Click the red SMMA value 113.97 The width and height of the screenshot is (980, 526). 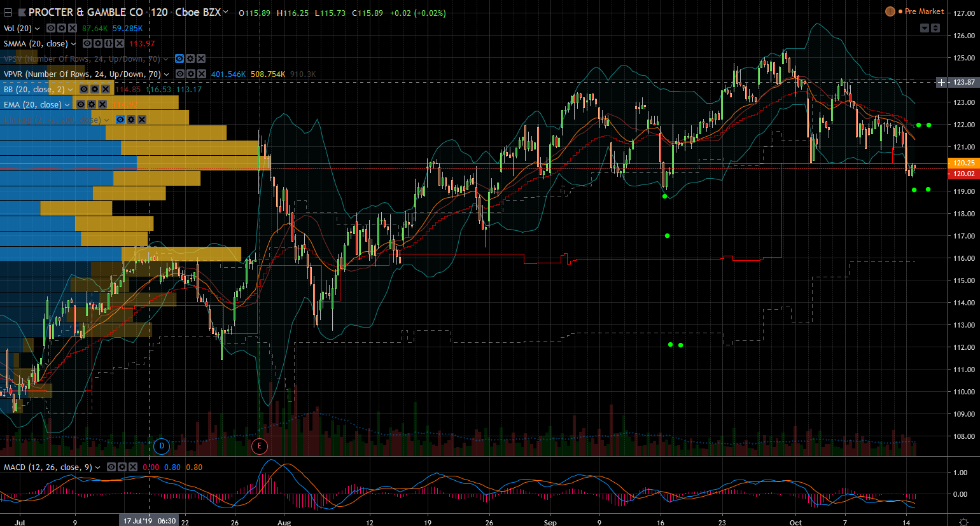[142, 43]
